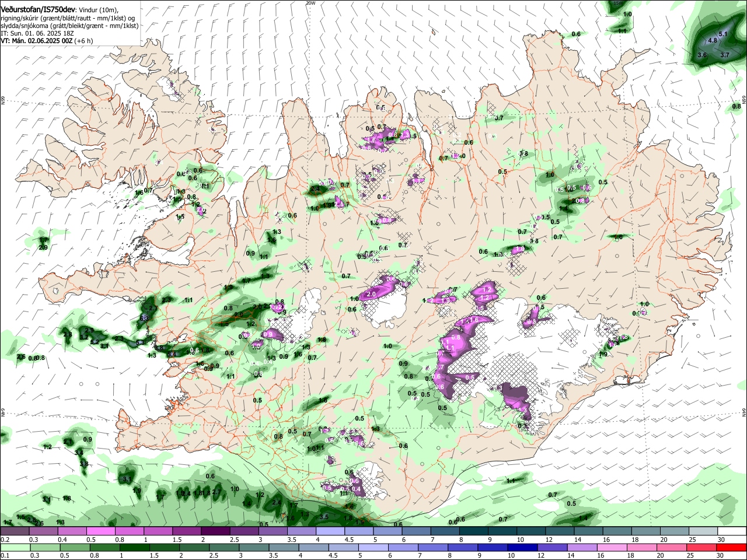Pick the dark teal snow swatch between 8 and 9
The height and width of the screenshot is (560, 747).
point(473,531)
